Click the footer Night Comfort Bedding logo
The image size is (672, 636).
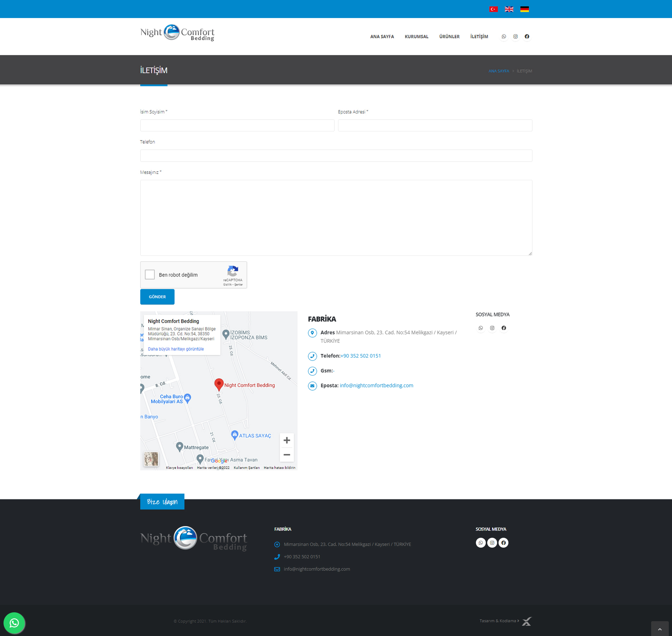tap(194, 538)
